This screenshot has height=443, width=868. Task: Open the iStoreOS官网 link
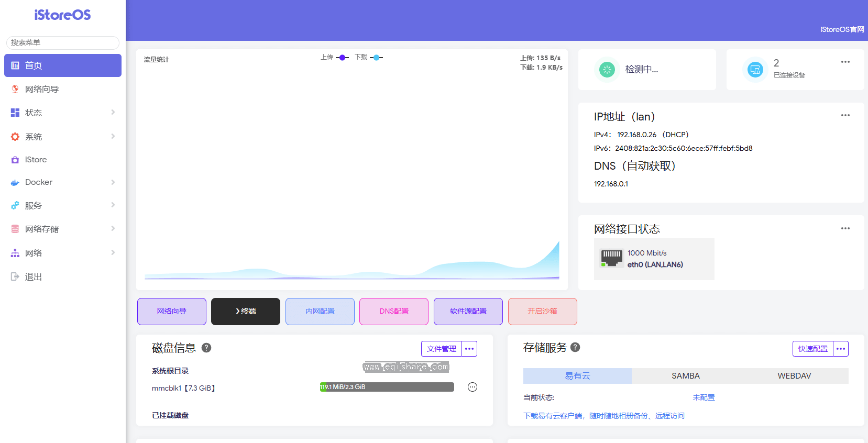click(842, 29)
